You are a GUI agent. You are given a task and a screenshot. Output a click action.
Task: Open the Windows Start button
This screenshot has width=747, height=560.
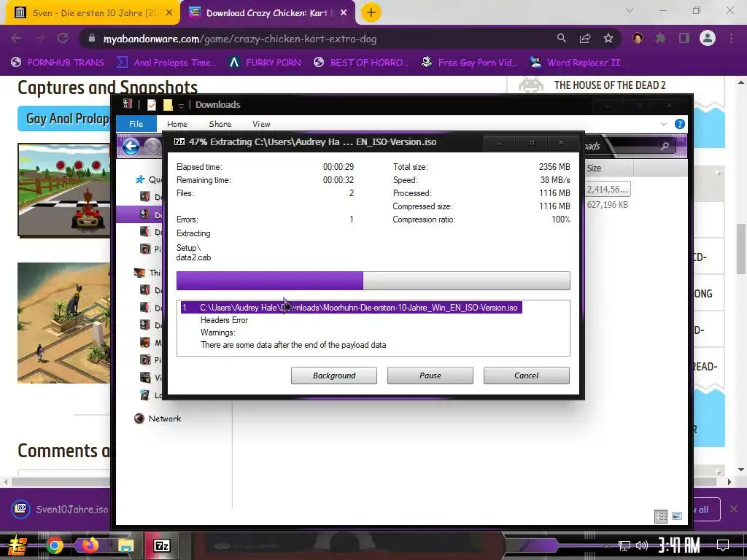tap(18, 545)
